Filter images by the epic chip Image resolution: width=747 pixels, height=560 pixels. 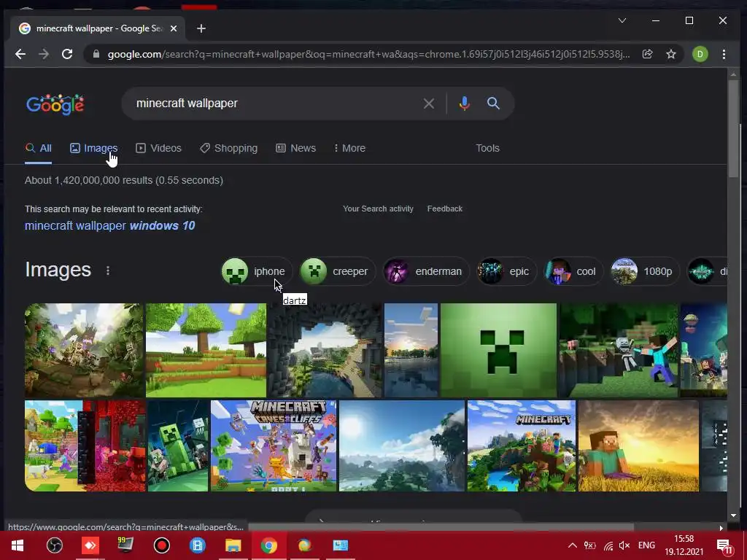coord(507,271)
